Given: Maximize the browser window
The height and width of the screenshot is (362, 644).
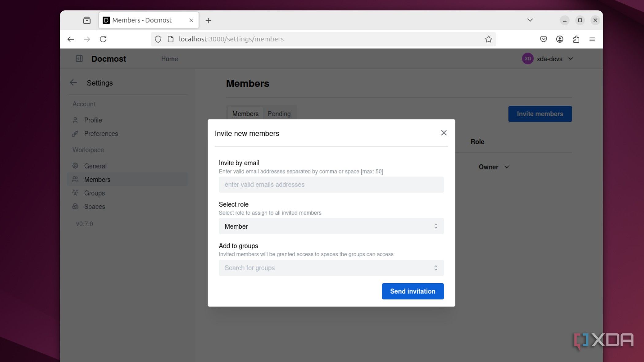Looking at the screenshot, I should click(x=580, y=20).
